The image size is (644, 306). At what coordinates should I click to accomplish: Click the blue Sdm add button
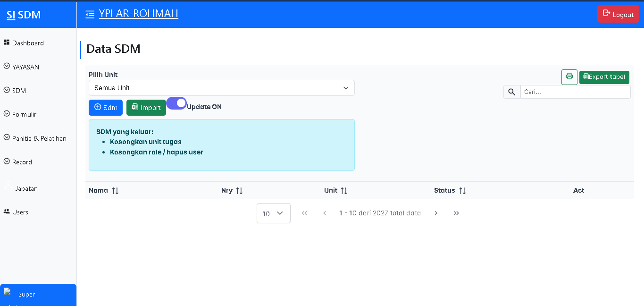click(106, 108)
